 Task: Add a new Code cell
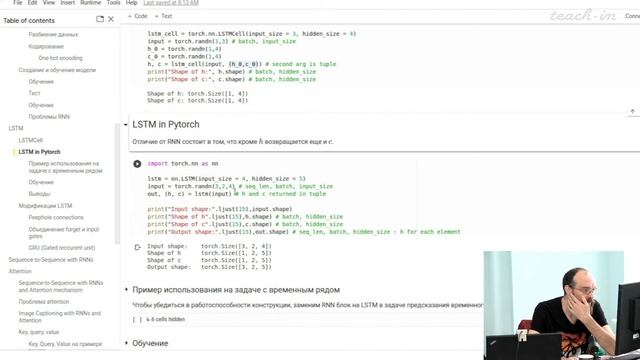(138, 16)
